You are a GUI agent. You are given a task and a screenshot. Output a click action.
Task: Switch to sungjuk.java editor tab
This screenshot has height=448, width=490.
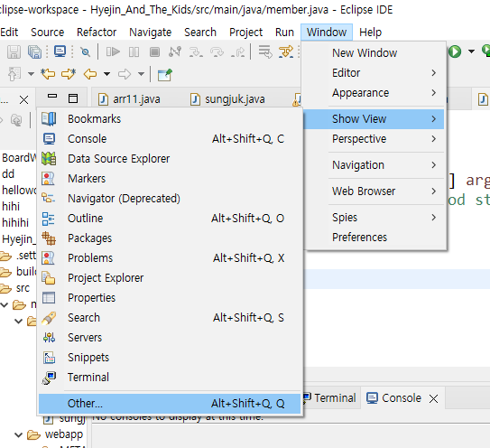click(x=227, y=99)
